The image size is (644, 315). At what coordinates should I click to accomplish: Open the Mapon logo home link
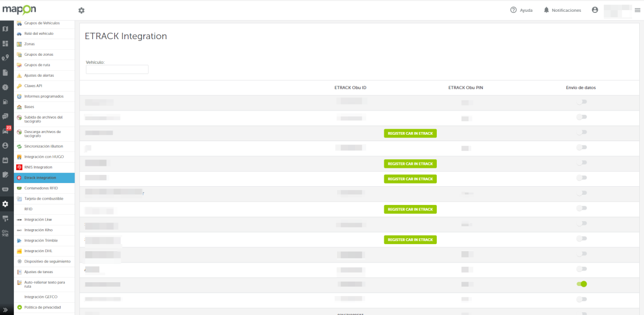pos(19,10)
